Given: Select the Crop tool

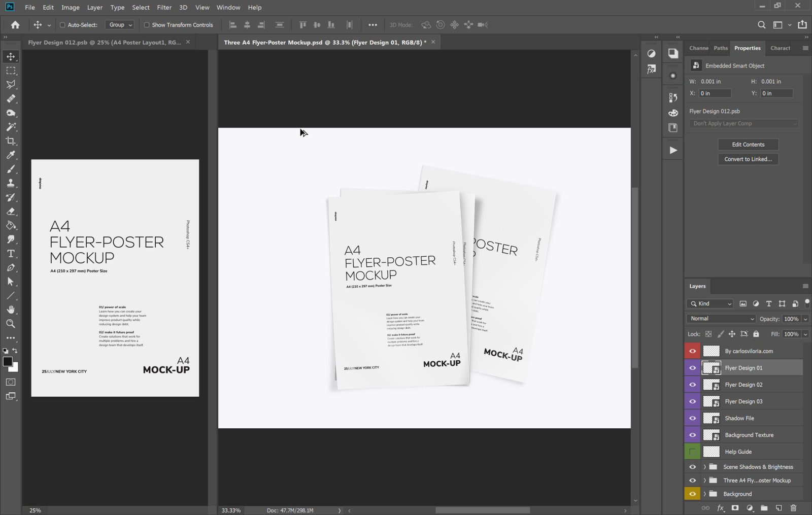Looking at the screenshot, I should 11,141.
